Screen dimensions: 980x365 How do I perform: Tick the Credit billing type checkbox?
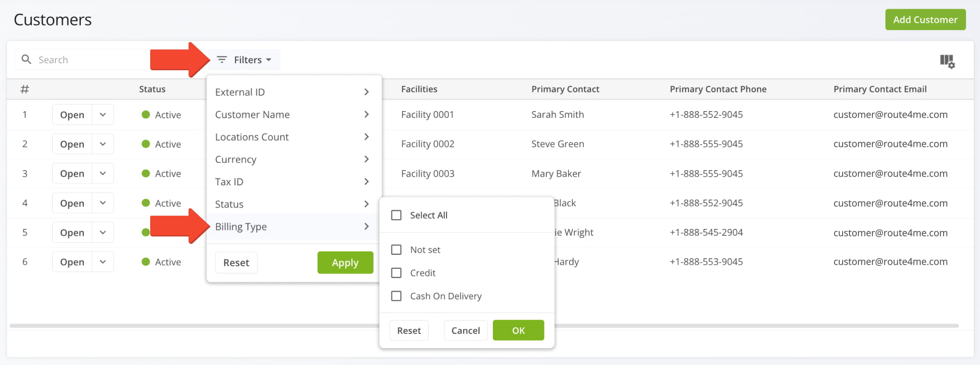pyautogui.click(x=396, y=273)
